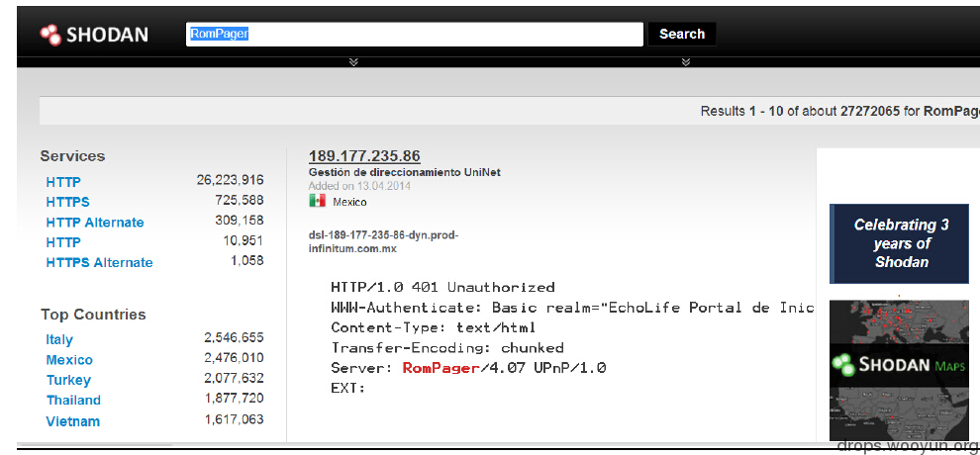Filter results by Thailand

click(74, 400)
